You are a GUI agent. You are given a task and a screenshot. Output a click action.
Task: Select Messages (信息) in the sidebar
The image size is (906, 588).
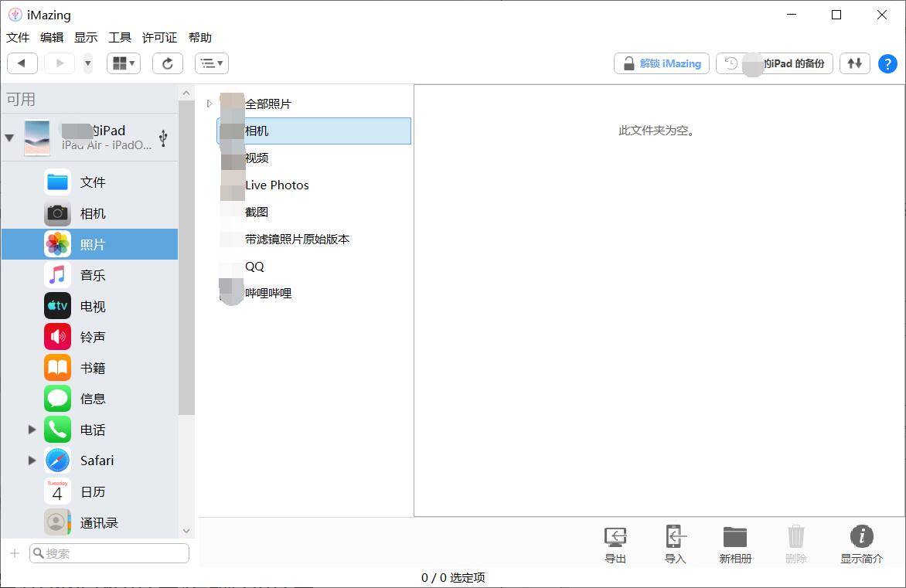(x=92, y=399)
